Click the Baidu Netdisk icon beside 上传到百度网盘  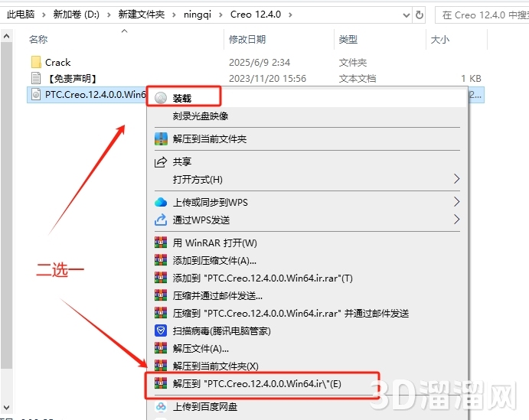(x=161, y=406)
